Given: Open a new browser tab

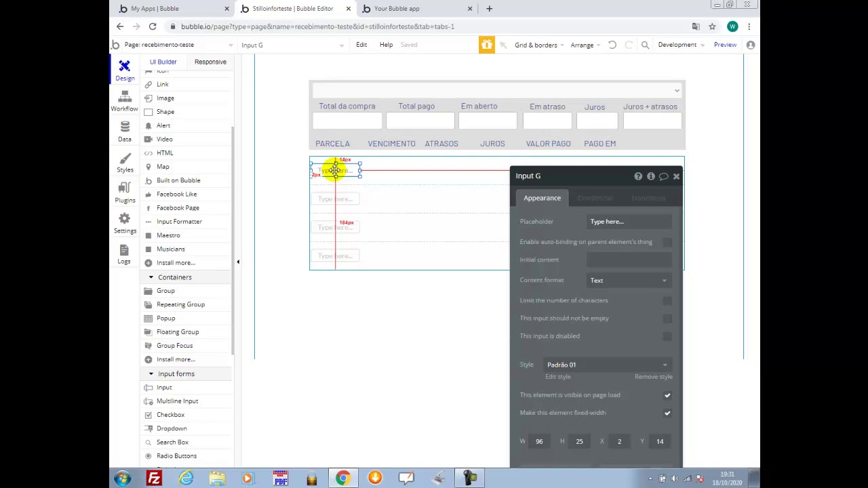Looking at the screenshot, I should (489, 9).
